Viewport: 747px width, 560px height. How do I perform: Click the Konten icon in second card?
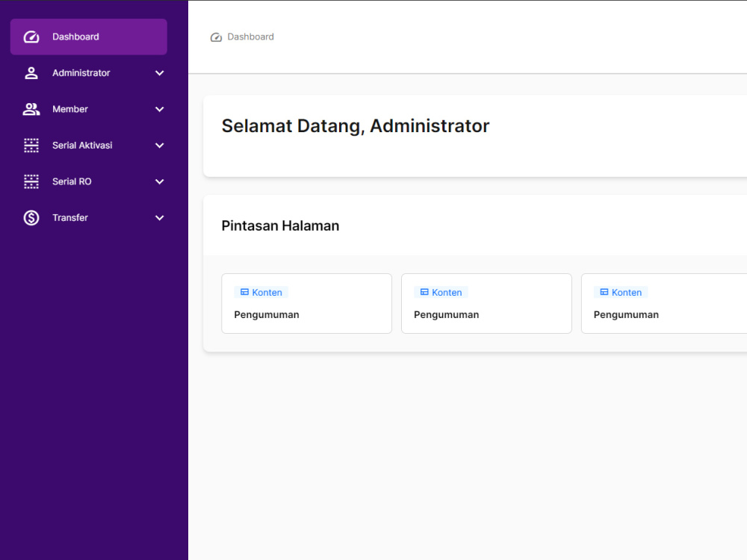(424, 292)
